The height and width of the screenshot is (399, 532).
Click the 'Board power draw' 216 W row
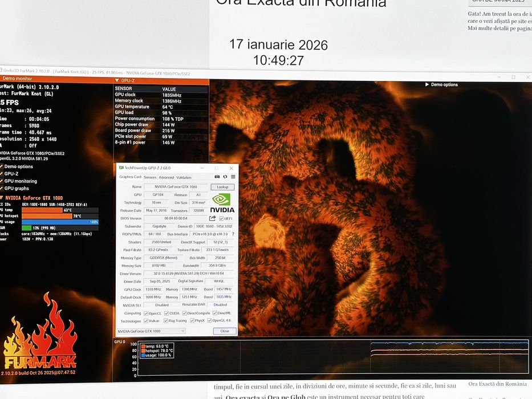161,131
